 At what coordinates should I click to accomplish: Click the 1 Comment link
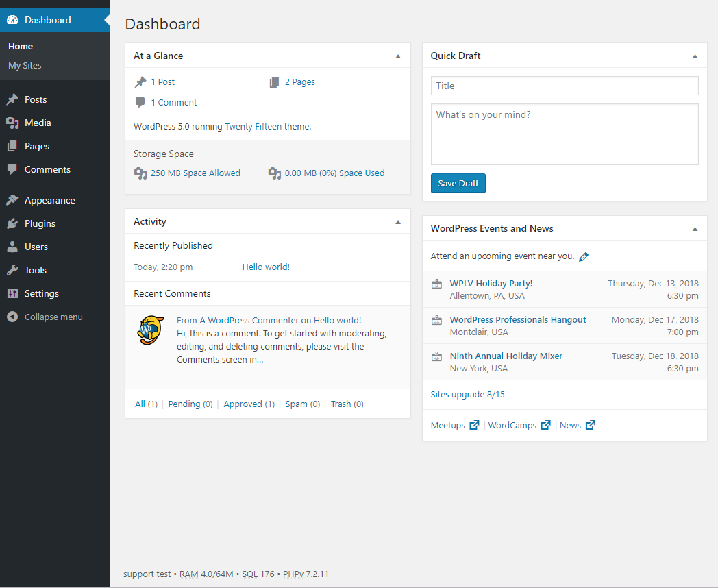(x=173, y=103)
